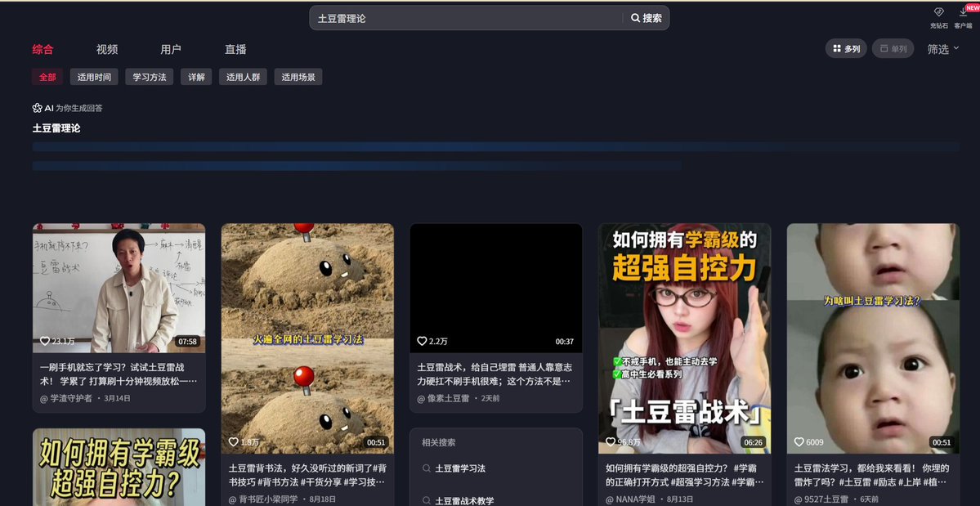980x506 pixels.
Task: Click the 客户端 download client icon
Action: click(x=963, y=12)
